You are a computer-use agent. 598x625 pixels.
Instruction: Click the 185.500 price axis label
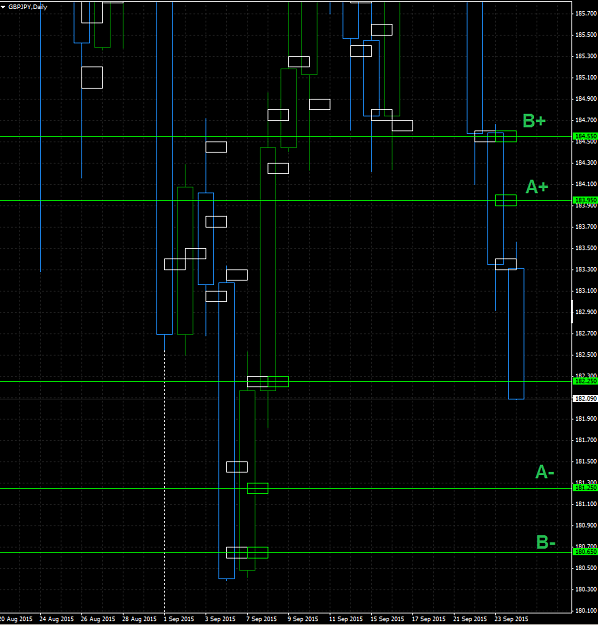[586, 35]
